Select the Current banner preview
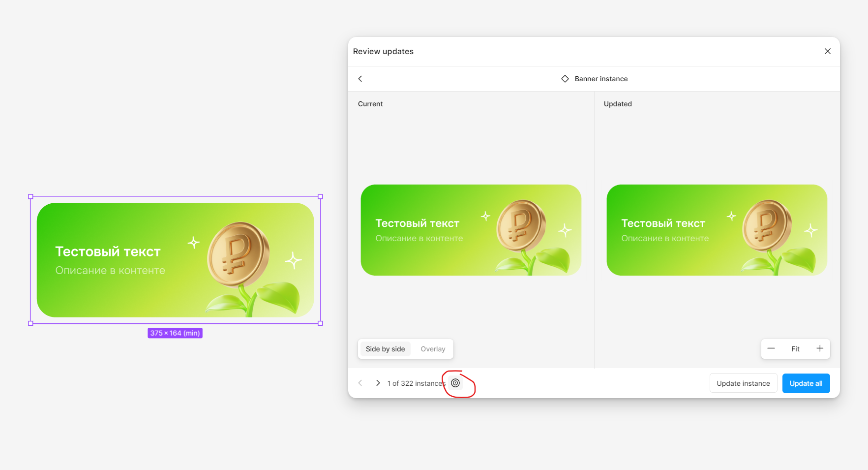This screenshot has height=470, width=868. (x=471, y=230)
